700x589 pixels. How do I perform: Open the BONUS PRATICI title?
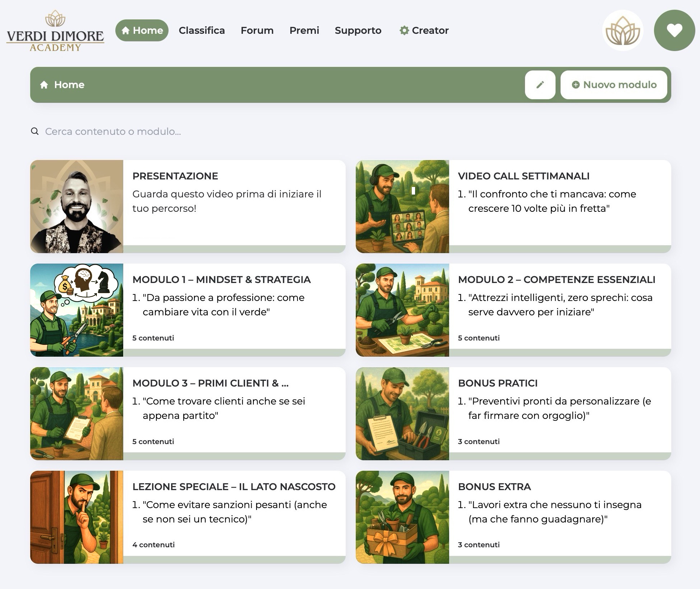(498, 383)
